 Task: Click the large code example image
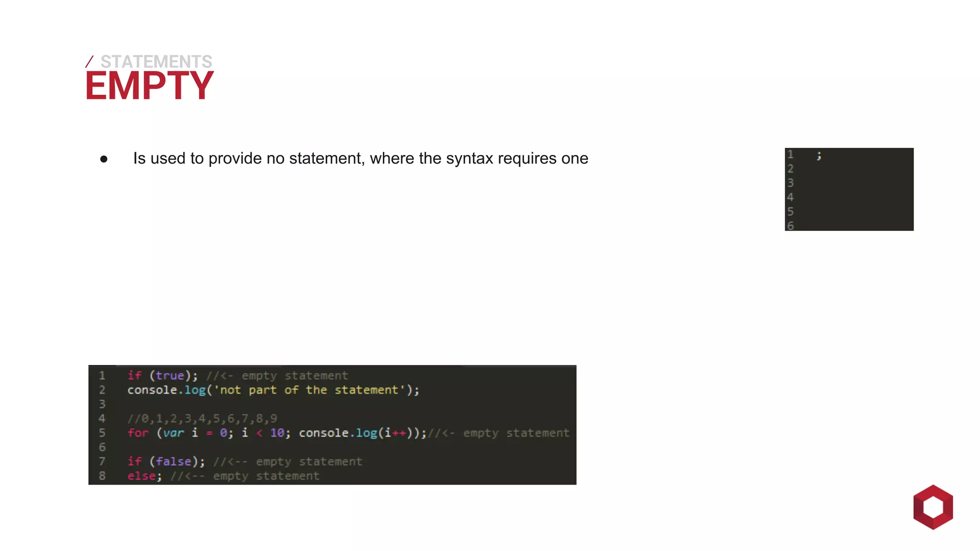click(x=332, y=425)
